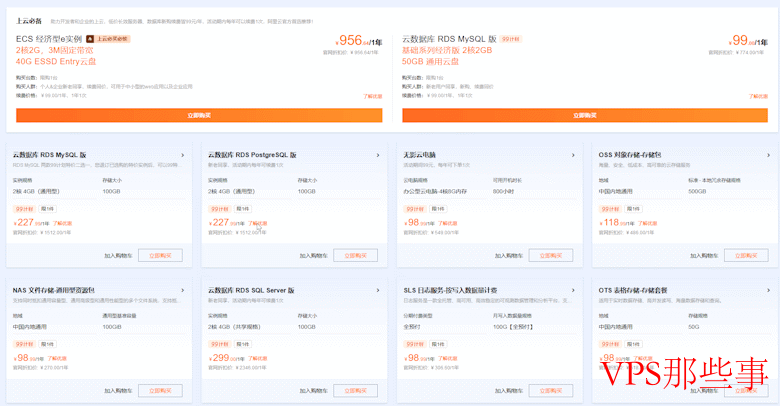Click the 99计划 tag on RDS SQL Server card
The width and height of the screenshot is (780, 406).
pyautogui.click(x=219, y=344)
